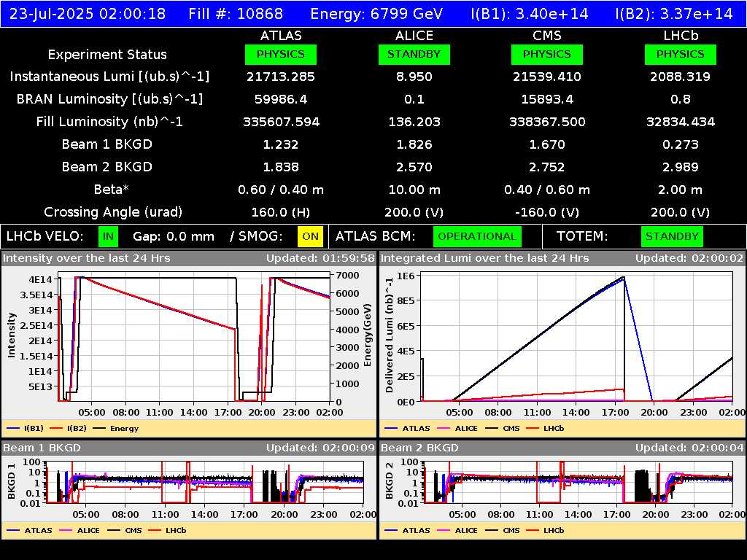Click the Energy legend entry in Intensity chart
The width and height of the screenshot is (747, 560).
point(116,428)
